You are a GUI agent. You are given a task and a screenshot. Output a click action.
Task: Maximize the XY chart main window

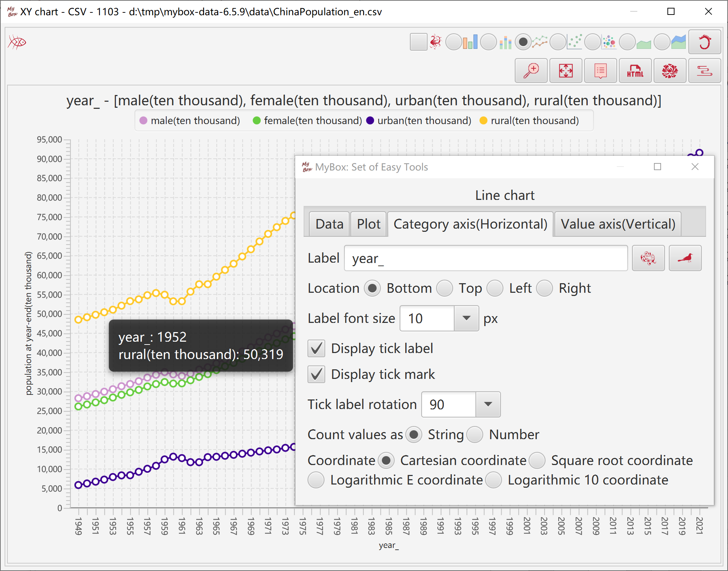pyautogui.click(x=671, y=12)
